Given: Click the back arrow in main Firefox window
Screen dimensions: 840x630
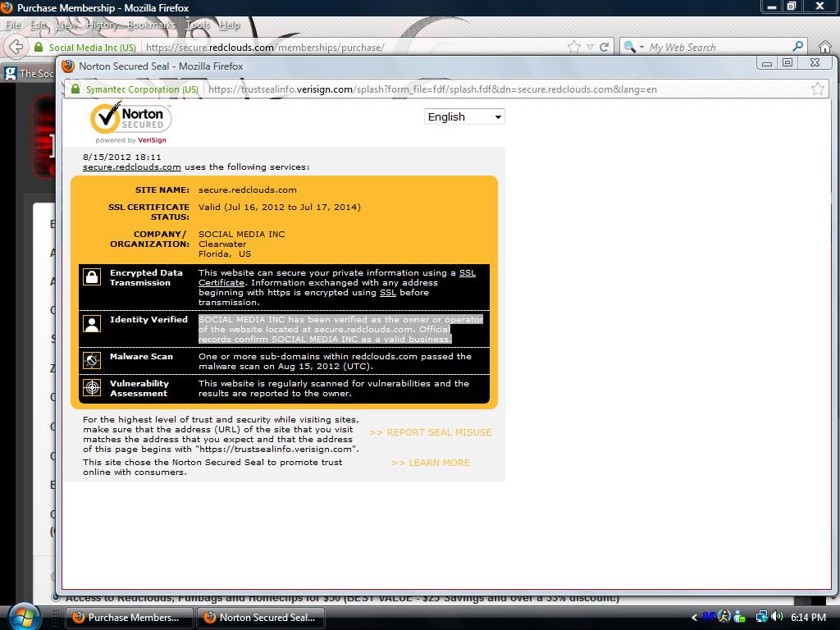Looking at the screenshot, I should [16, 47].
